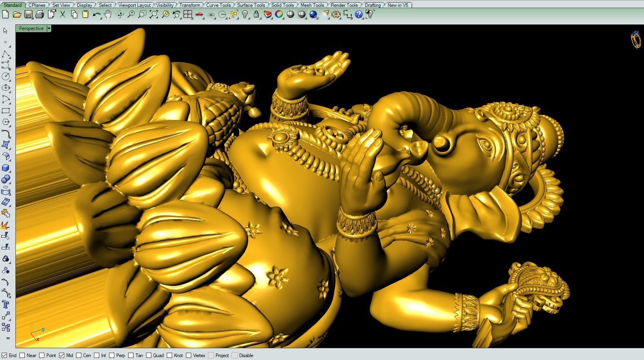Open Help with the question mark icon

pyautogui.click(x=358, y=15)
